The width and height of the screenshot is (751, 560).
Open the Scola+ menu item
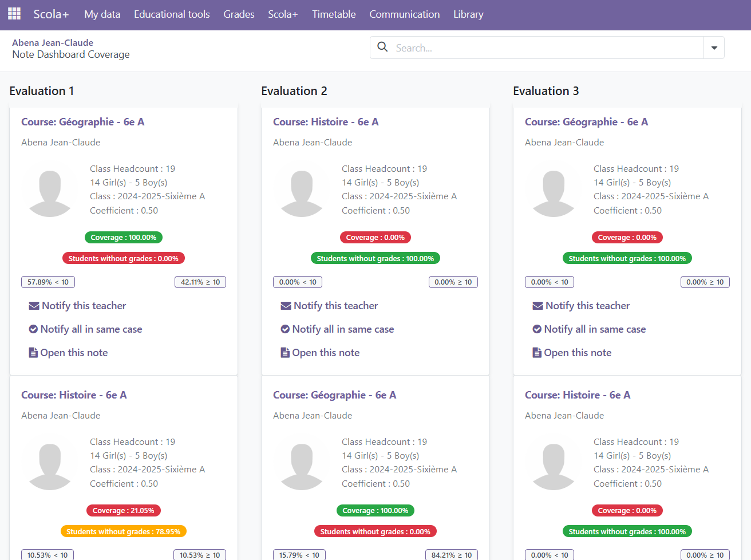click(283, 14)
